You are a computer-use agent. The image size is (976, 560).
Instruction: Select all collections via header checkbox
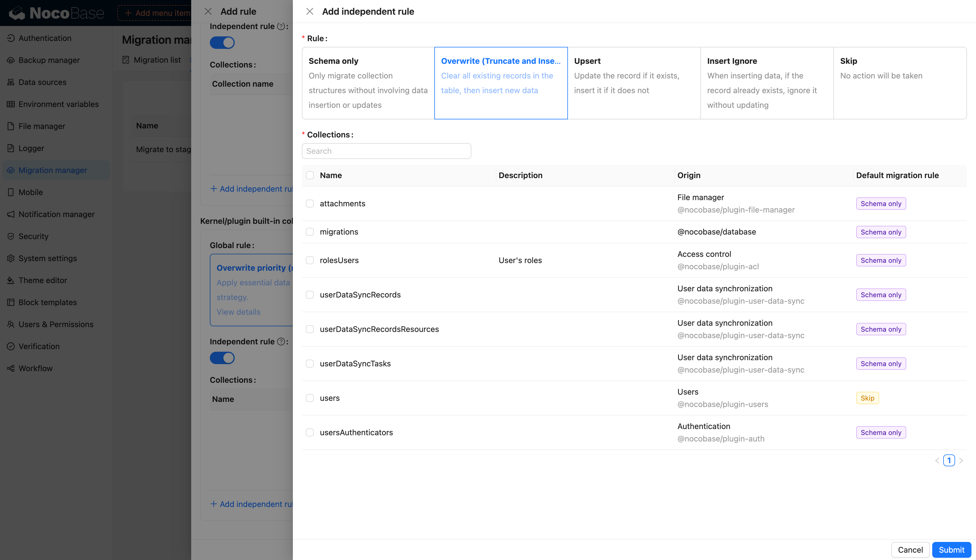(x=310, y=175)
